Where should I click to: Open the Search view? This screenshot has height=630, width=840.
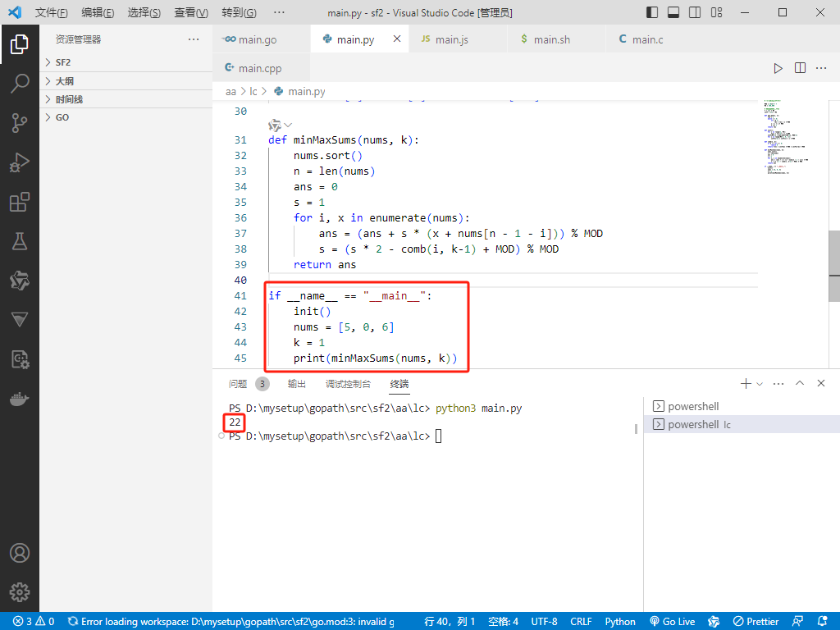coord(20,84)
